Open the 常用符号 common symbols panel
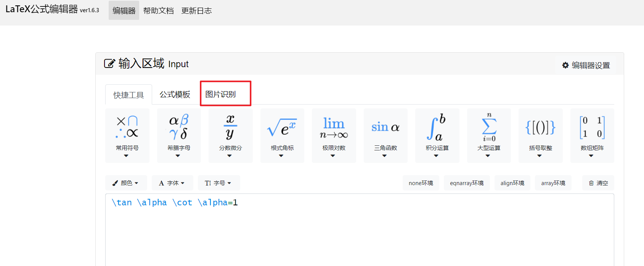Image resolution: width=644 pixels, height=266 pixels. (x=127, y=135)
